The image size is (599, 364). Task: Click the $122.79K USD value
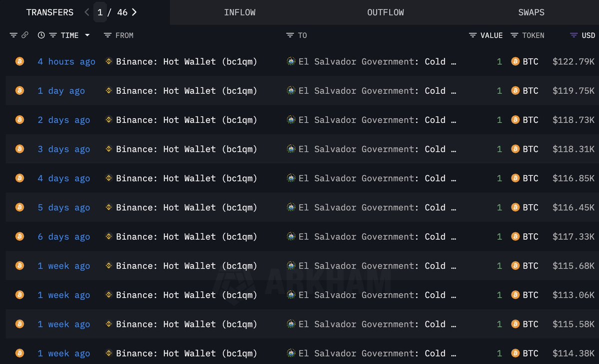[574, 61]
